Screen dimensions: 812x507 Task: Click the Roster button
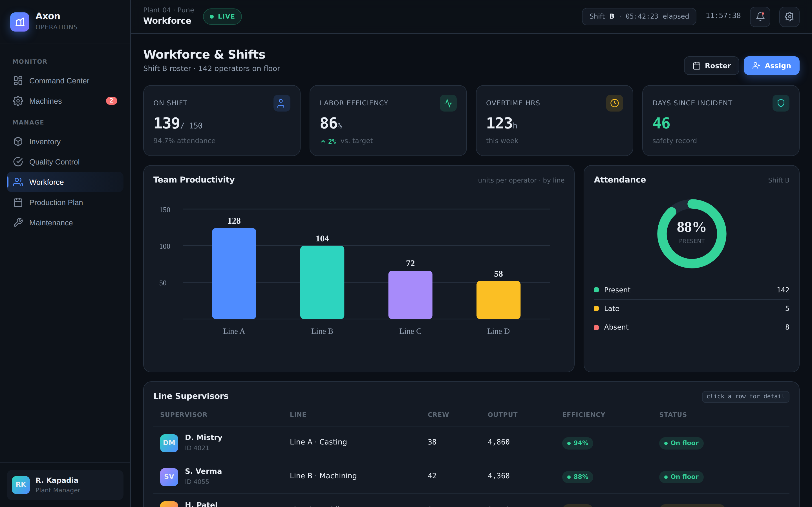(x=711, y=66)
